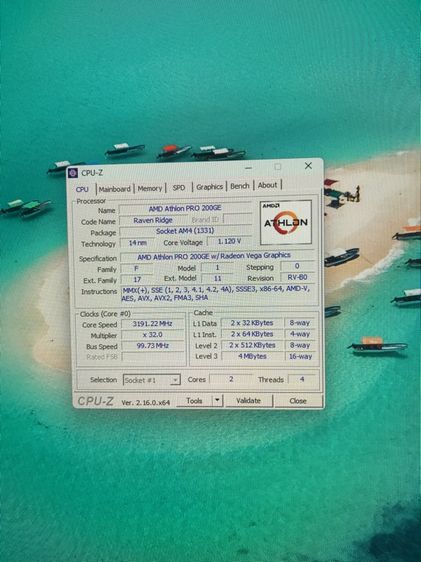The height and width of the screenshot is (562, 421).
Task: Click the CPU-Z app icon in title bar
Action: point(73,173)
